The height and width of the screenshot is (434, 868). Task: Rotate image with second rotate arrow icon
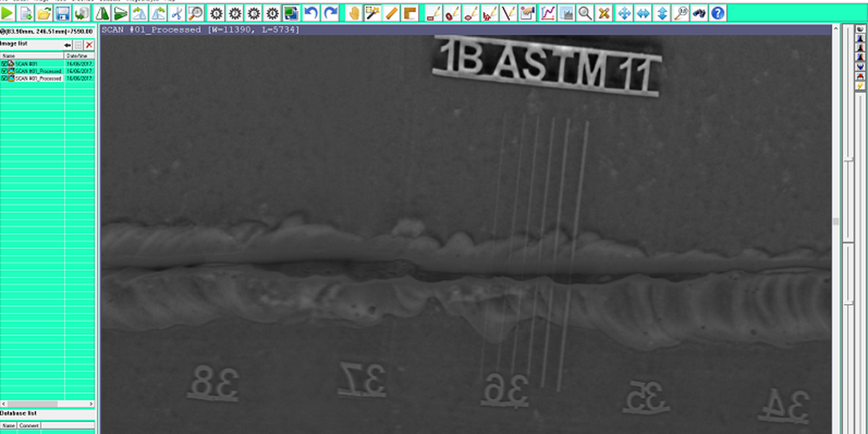coord(158,12)
